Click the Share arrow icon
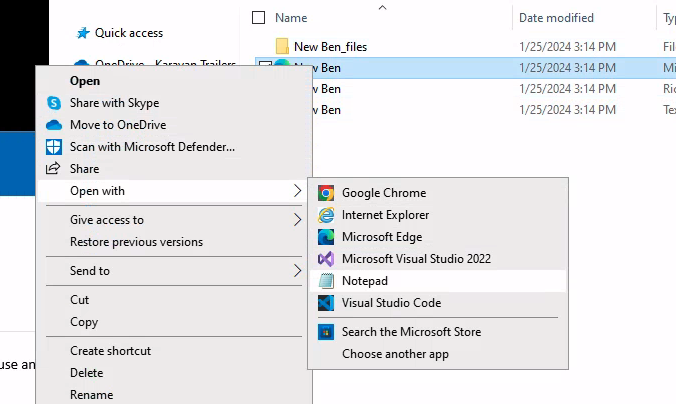676x404 pixels. coord(53,168)
